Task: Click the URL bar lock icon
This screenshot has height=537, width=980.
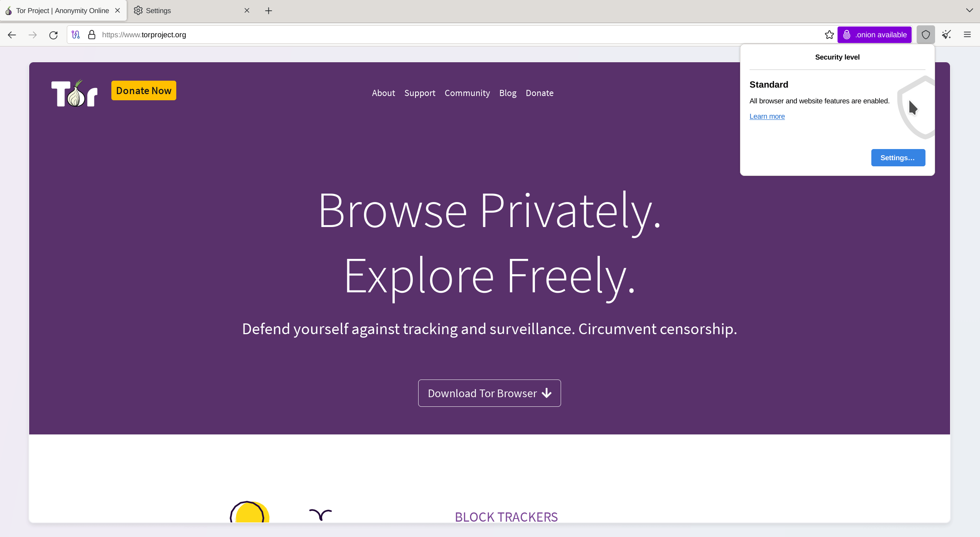Action: click(x=92, y=35)
